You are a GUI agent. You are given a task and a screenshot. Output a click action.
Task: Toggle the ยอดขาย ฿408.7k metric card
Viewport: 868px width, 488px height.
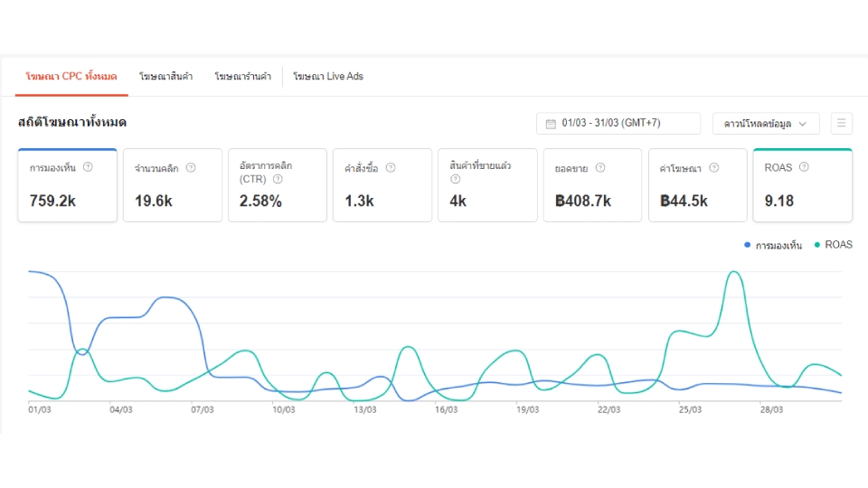coord(592,185)
